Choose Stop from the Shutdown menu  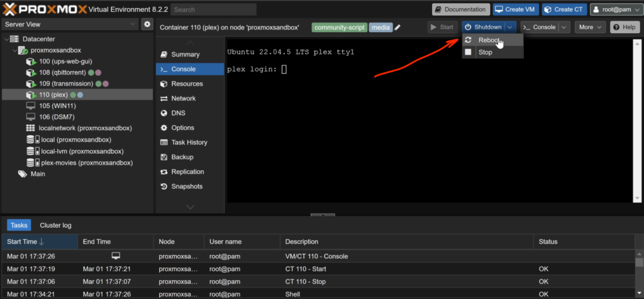click(x=493, y=52)
